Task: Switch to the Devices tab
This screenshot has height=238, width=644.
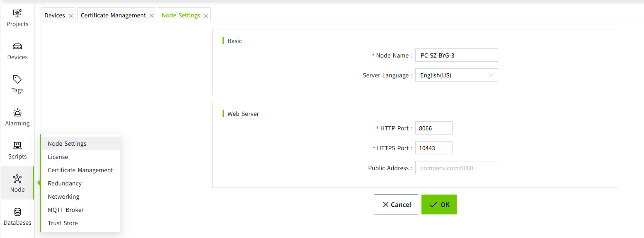Action: pos(55,15)
